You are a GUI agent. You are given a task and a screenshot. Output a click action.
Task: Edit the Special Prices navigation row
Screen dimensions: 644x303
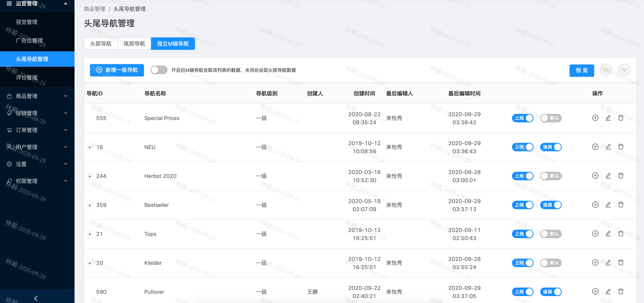tap(608, 118)
